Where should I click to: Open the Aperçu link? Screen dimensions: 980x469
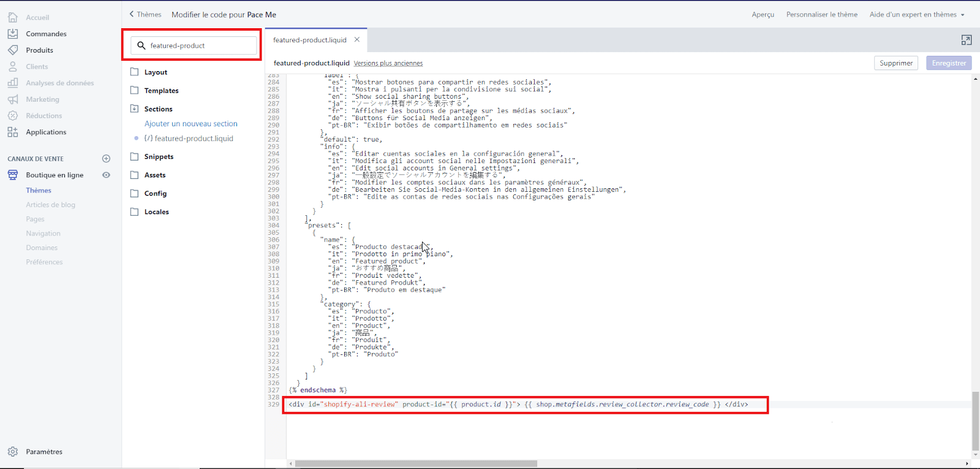763,15
